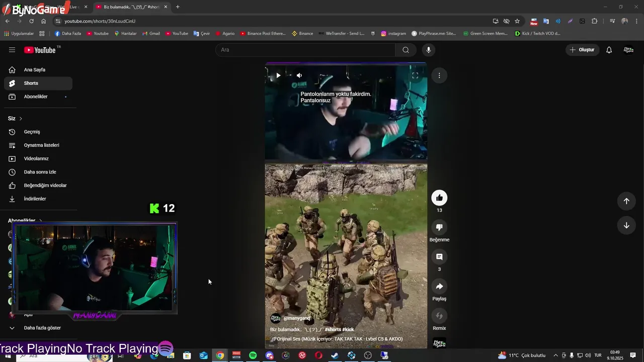Expand Daha fazla göster subscriptions
644x362 pixels.
point(38,328)
